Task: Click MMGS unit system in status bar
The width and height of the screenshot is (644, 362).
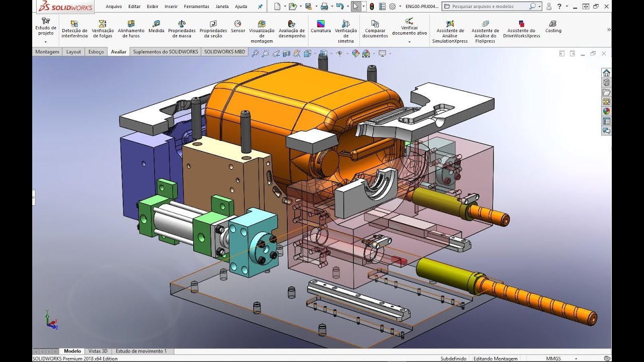Action: click(x=553, y=358)
